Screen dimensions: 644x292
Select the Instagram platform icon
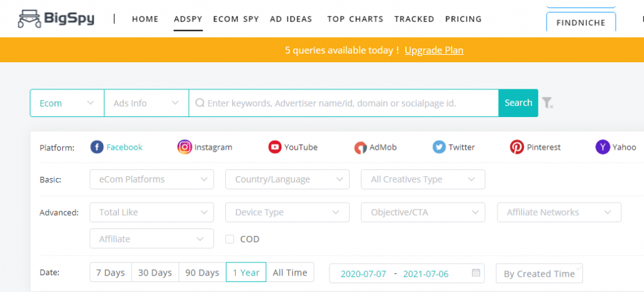click(185, 147)
